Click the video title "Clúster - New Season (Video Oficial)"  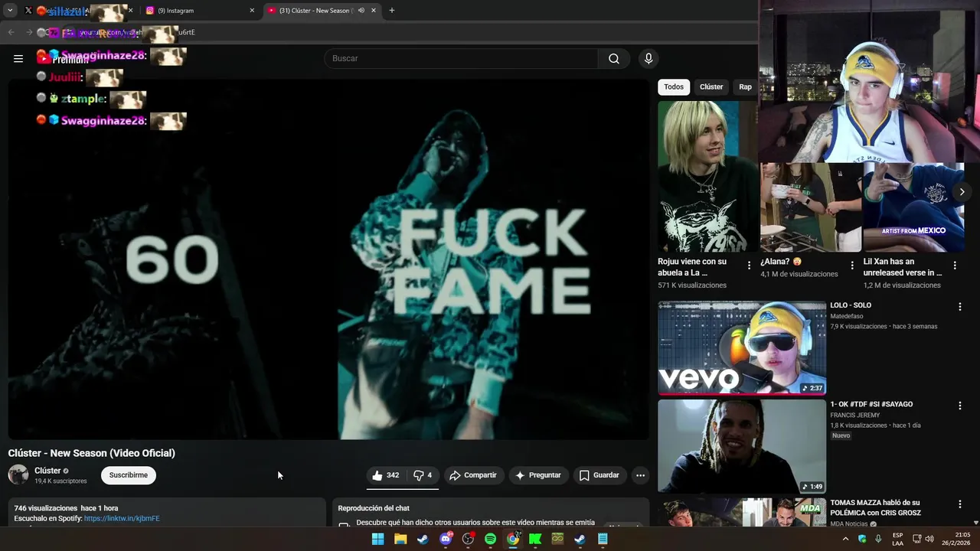coord(92,453)
